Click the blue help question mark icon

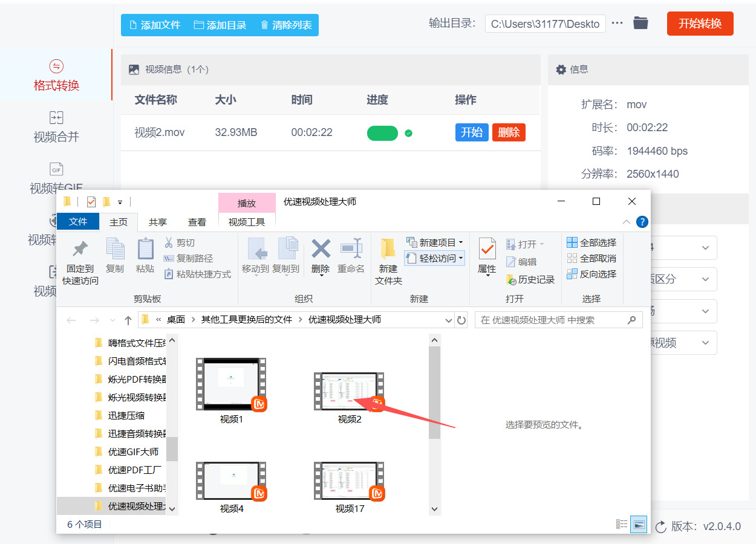click(642, 222)
